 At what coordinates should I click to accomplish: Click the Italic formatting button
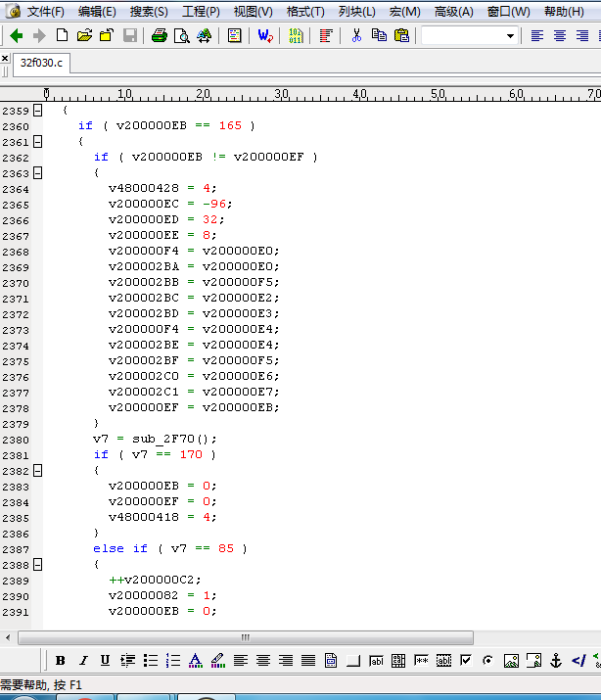[83, 661]
